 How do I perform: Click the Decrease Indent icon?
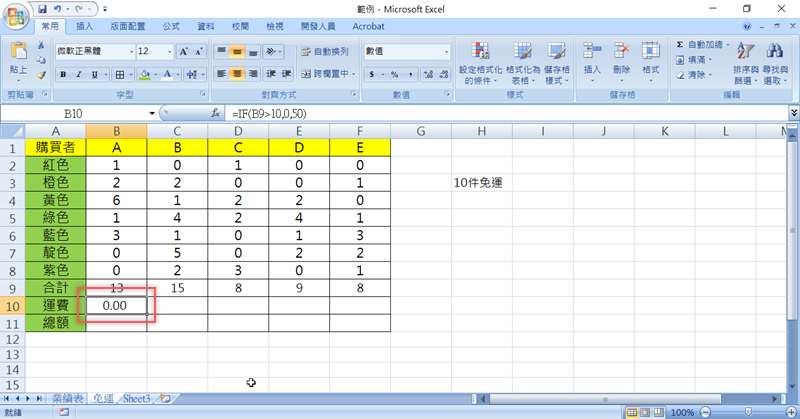(271, 74)
